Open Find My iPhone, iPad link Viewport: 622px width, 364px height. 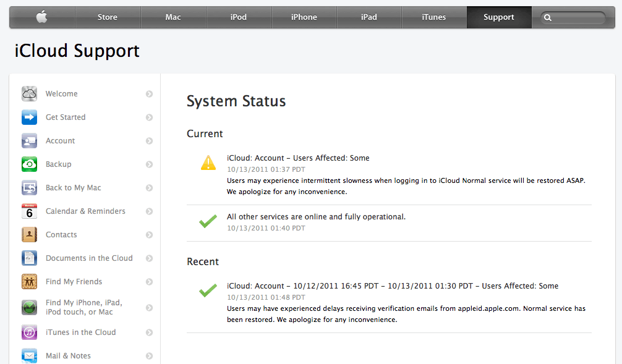click(x=83, y=307)
